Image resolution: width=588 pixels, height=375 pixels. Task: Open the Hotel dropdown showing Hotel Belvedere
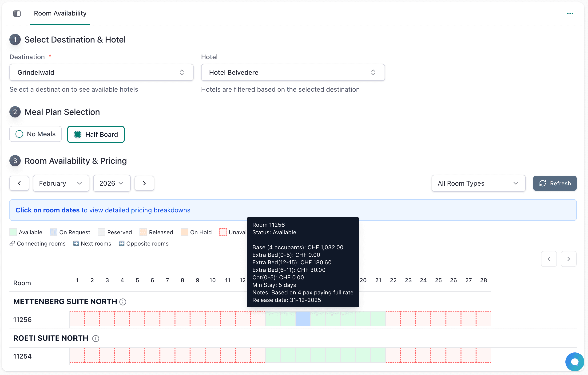[x=293, y=72]
